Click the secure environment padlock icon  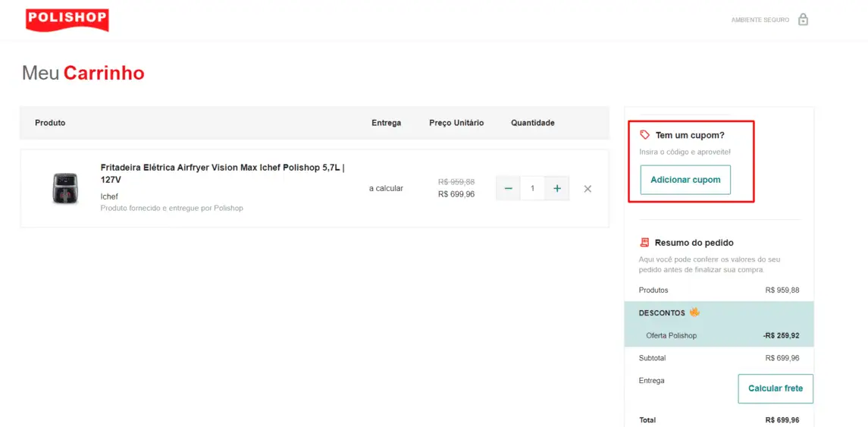pos(803,20)
